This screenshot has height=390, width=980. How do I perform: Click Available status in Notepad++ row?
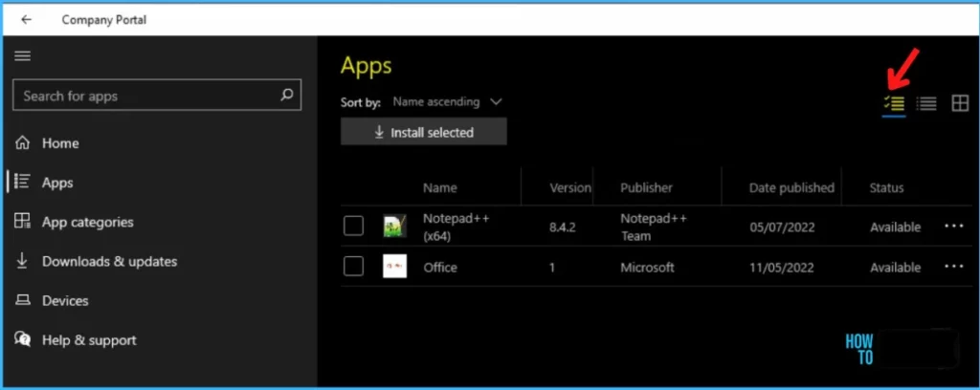pos(895,227)
